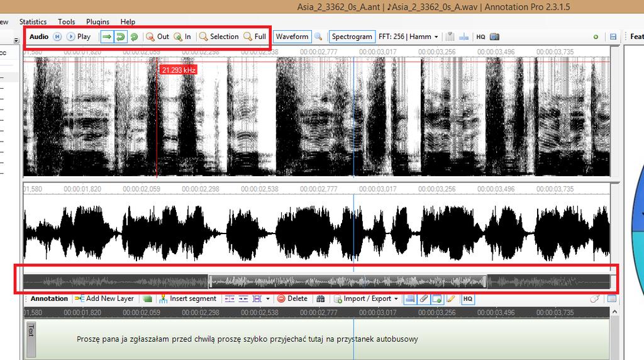644x360 pixels.
Task: Click the binoculars search icon
Action: pyautogui.click(x=321, y=299)
